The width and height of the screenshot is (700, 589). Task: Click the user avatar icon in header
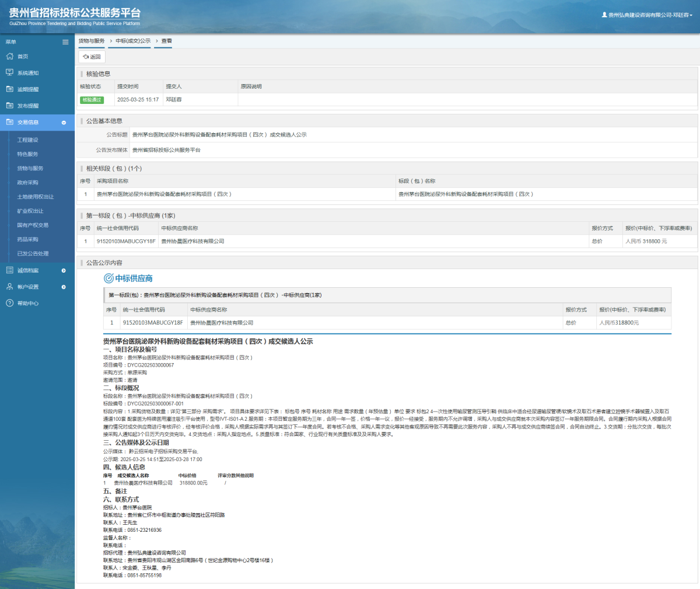(x=604, y=15)
